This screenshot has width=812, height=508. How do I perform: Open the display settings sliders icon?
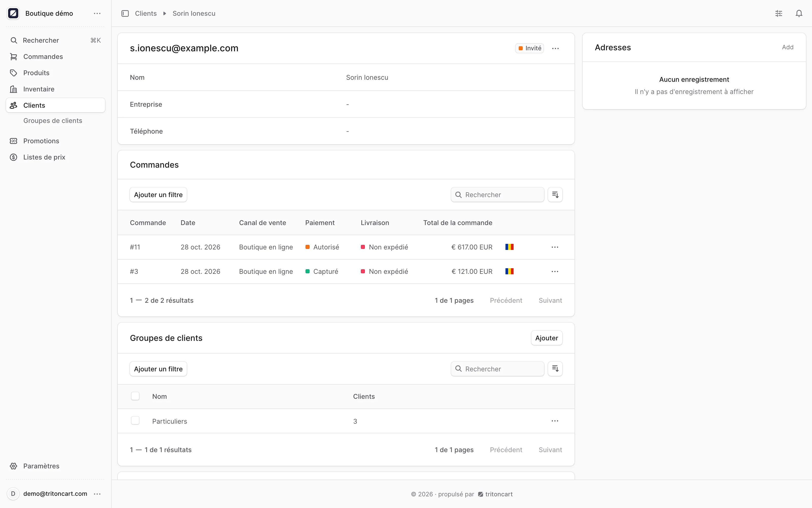779,13
